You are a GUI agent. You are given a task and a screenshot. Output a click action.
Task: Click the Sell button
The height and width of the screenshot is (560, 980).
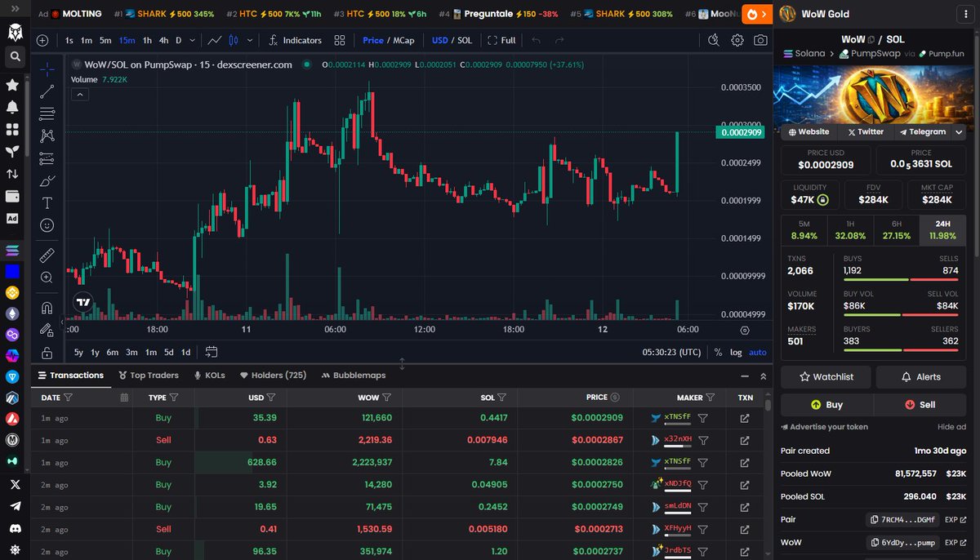pos(920,404)
